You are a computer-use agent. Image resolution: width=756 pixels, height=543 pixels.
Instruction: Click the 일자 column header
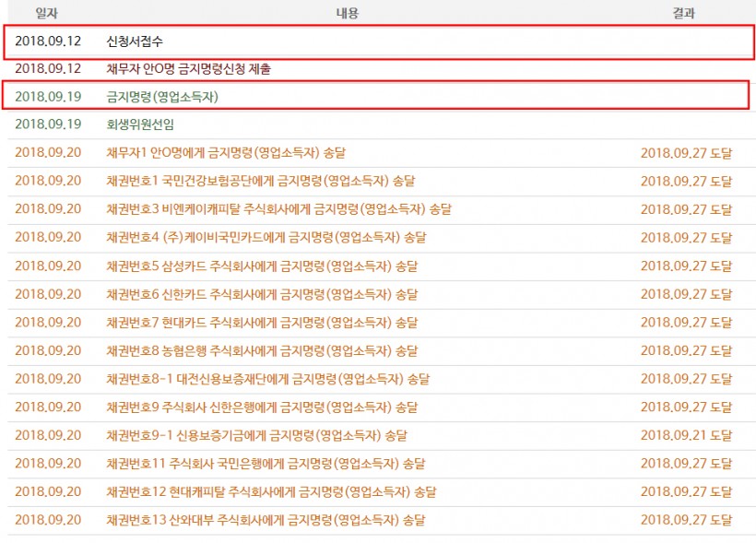[47, 13]
